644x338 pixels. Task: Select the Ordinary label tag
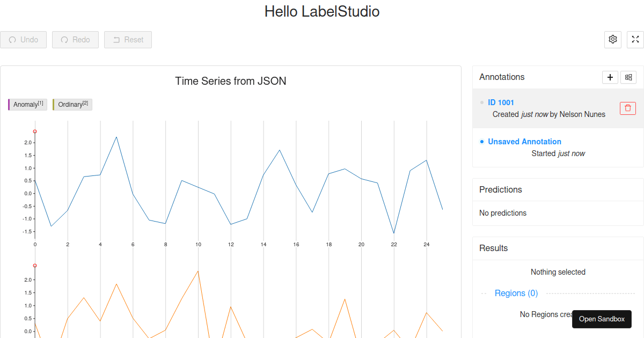point(72,104)
